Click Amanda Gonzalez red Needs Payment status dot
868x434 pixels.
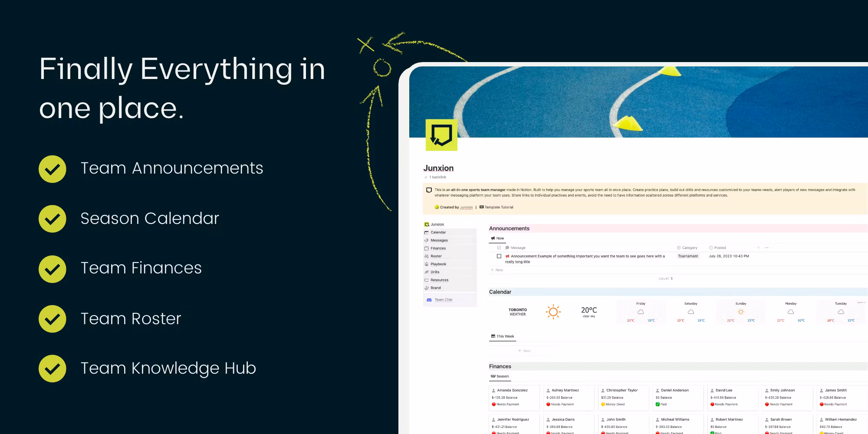[494, 404]
